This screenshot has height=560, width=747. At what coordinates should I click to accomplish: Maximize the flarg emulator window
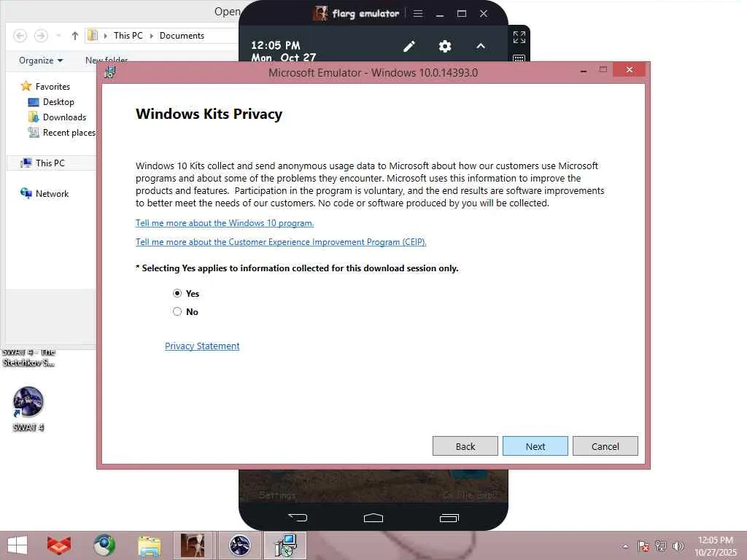tap(462, 13)
